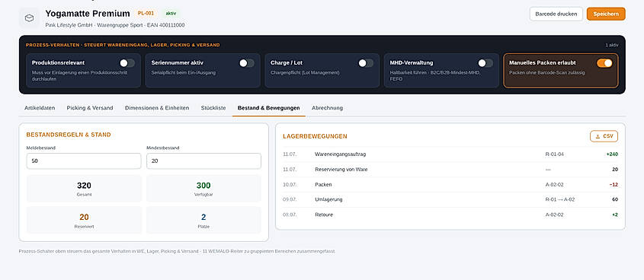Click the +2 quantity value

(x=615, y=215)
